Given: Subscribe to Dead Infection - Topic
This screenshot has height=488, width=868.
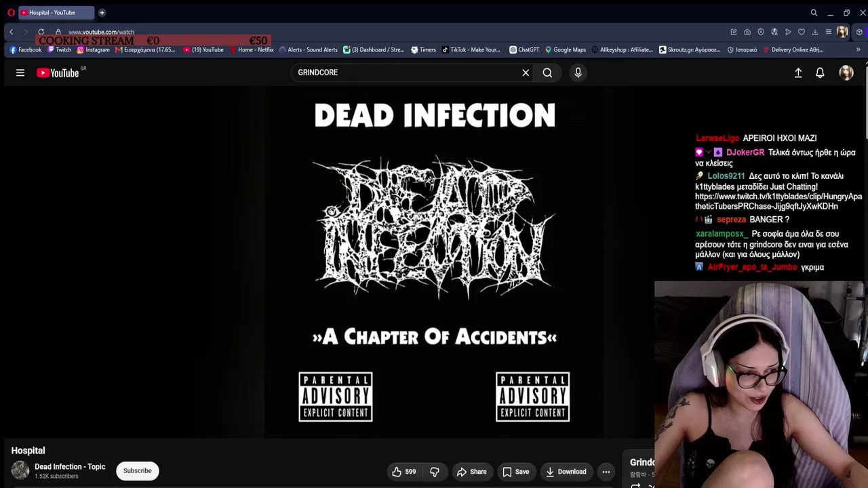Looking at the screenshot, I should coord(137,471).
